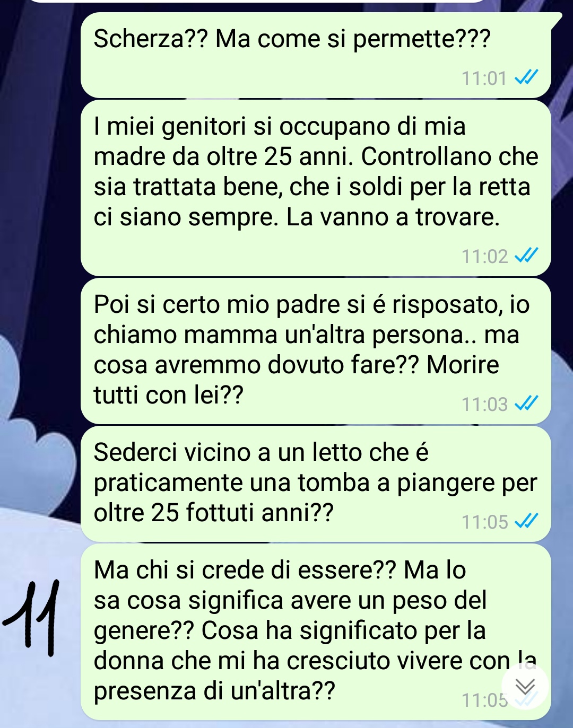Click the read ticks beside the 11:02 timestamp
The height and width of the screenshot is (728, 573).
pos(526,256)
